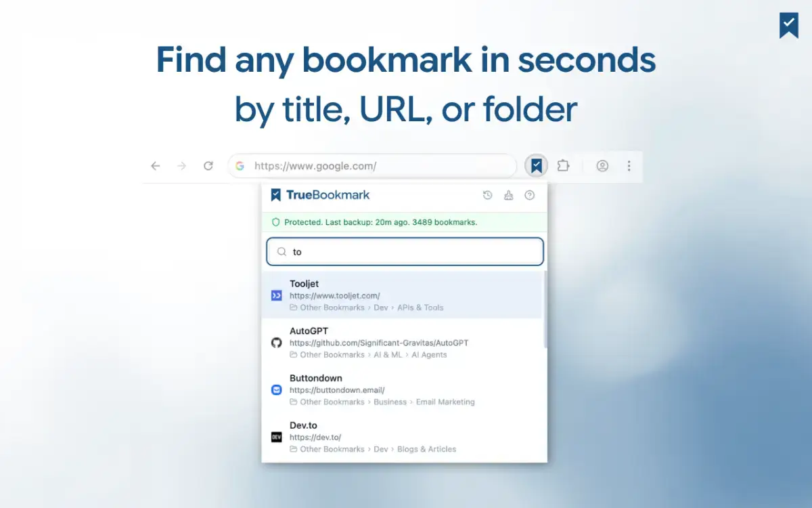The width and height of the screenshot is (812, 508).
Task: Open the Buttondown bookmark result
Action: [x=402, y=390]
